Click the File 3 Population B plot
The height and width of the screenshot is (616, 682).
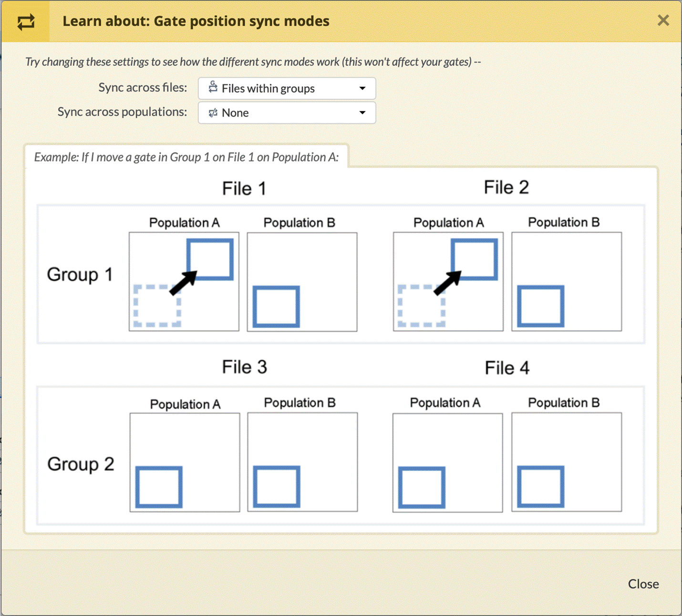(x=302, y=462)
